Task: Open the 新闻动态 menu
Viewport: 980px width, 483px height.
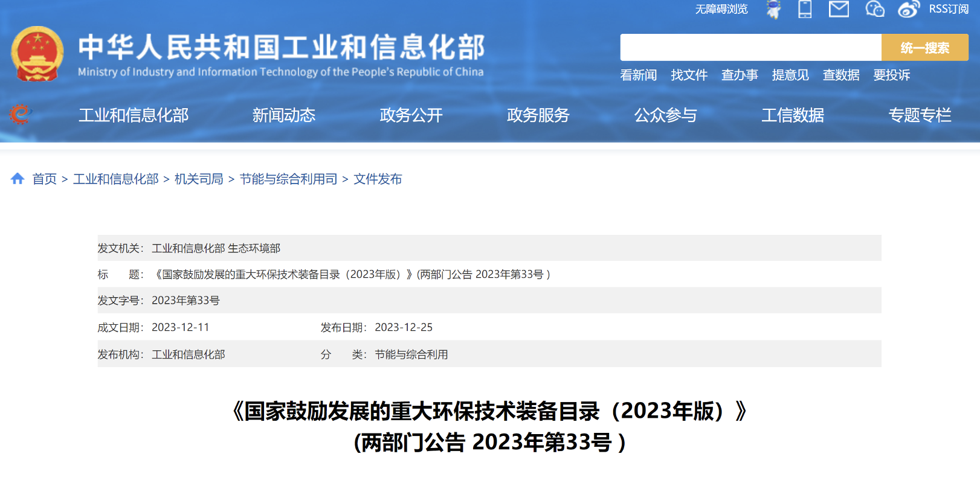Action: pos(284,115)
